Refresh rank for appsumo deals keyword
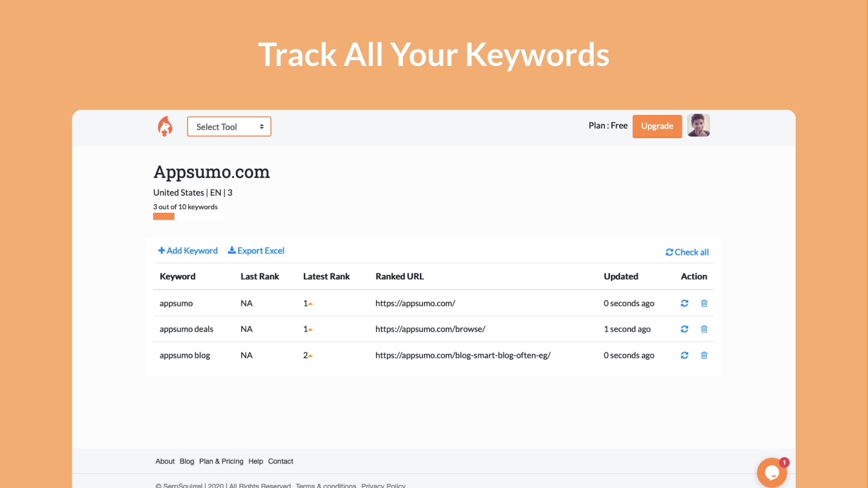This screenshot has height=488, width=868. click(684, 329)
